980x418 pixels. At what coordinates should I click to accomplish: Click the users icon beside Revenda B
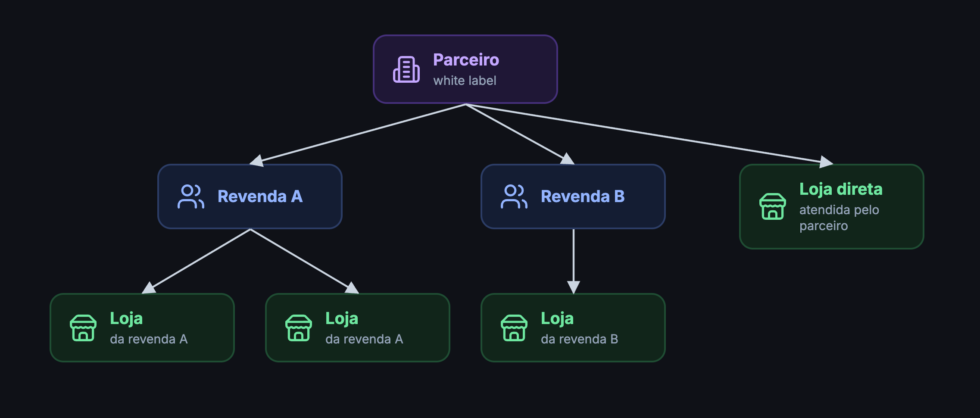(514, 197)
